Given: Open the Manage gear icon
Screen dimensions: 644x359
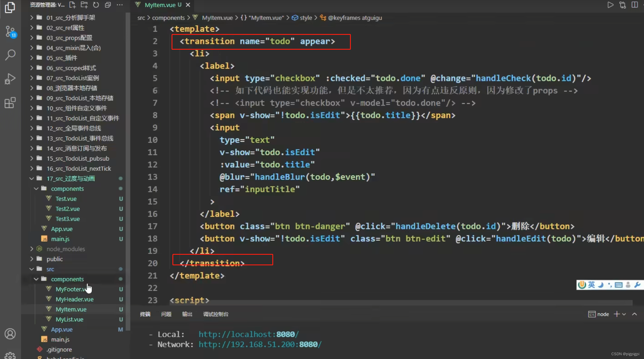Looking at the screenshot, I should [10, 356].
